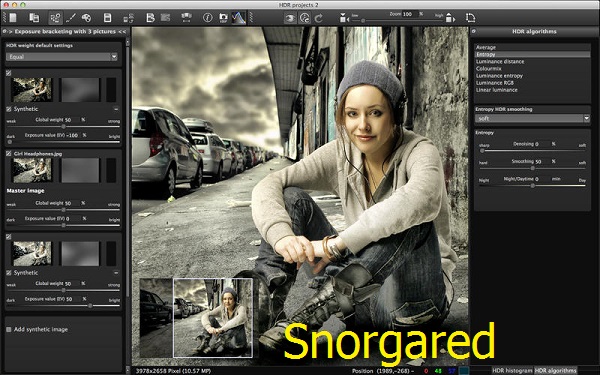The width and height of the screenshot is (600, 375).
Task: Collapse first Synthetic section with minus button
Action: click(116, 109)
